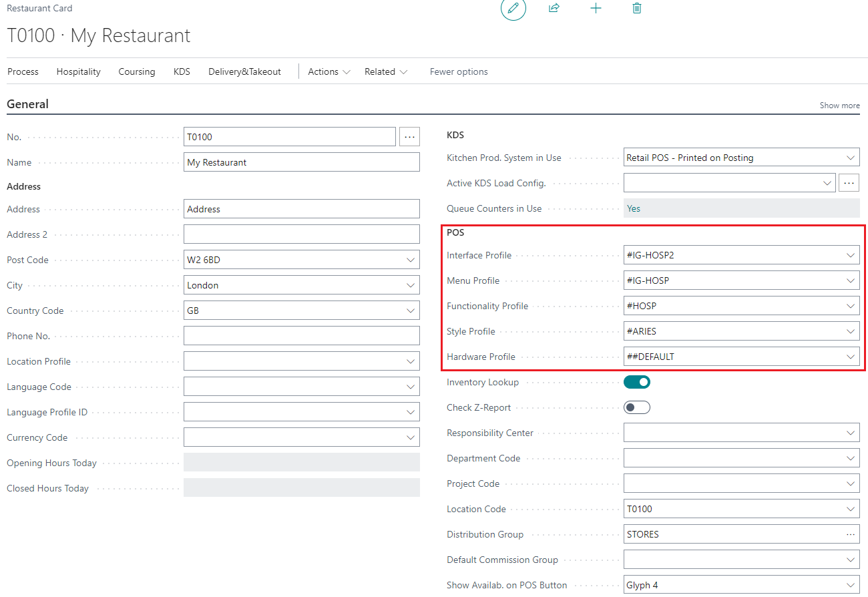Screen dimensions: 868x597
Task: Click the pencil edit icon
Action: [x=513, y=9]
